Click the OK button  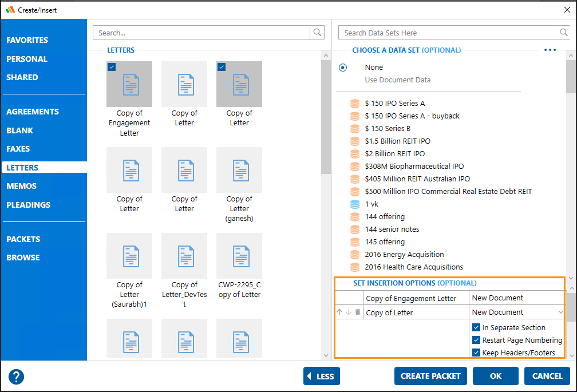496,376
